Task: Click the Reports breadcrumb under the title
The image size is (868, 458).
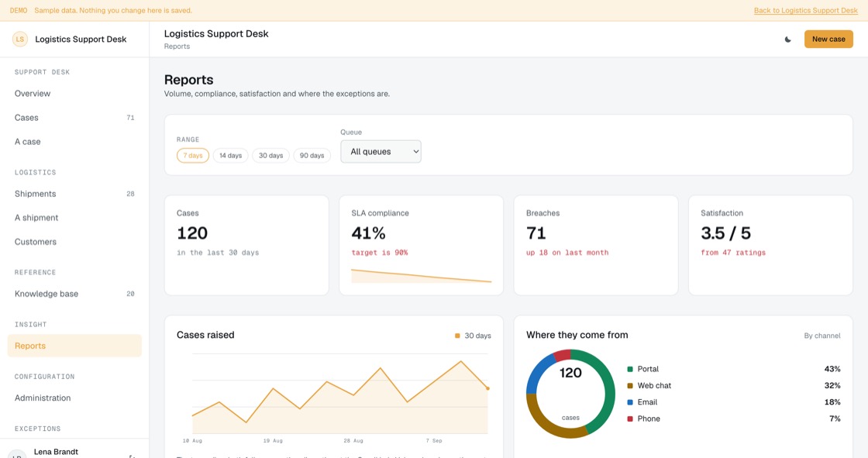Action: [x=177, y=46]
